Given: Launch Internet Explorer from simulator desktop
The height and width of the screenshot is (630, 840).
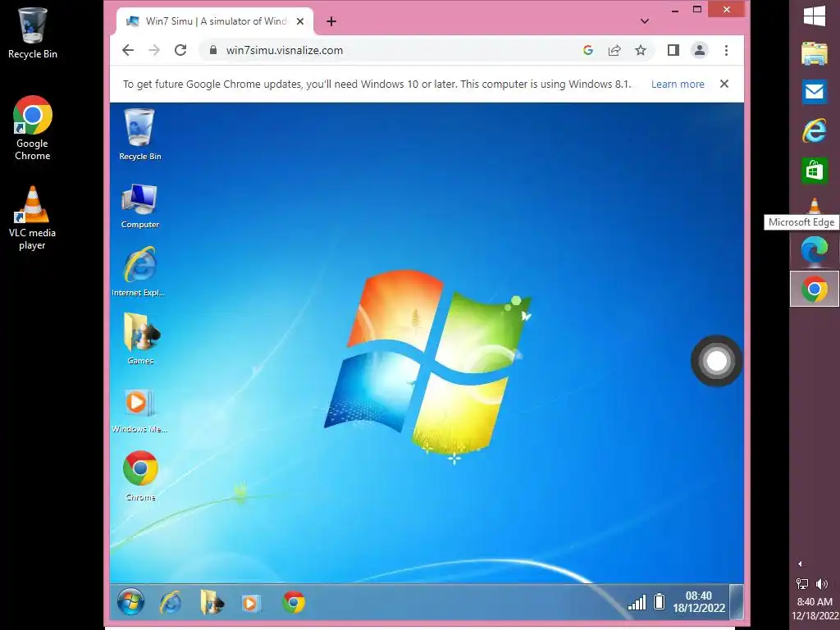Looking at the screenshot, I should 139,272.
